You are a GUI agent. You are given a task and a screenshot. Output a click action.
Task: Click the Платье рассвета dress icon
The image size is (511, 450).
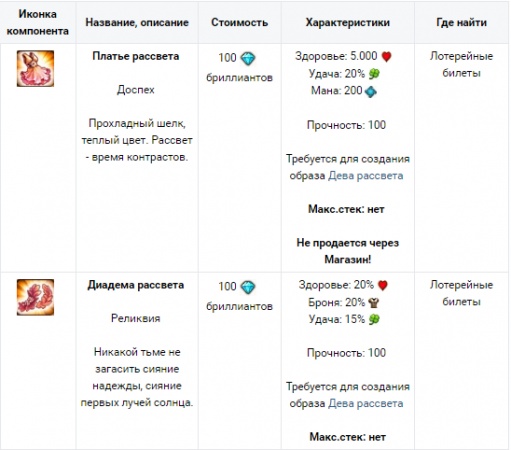coord(35,68)
